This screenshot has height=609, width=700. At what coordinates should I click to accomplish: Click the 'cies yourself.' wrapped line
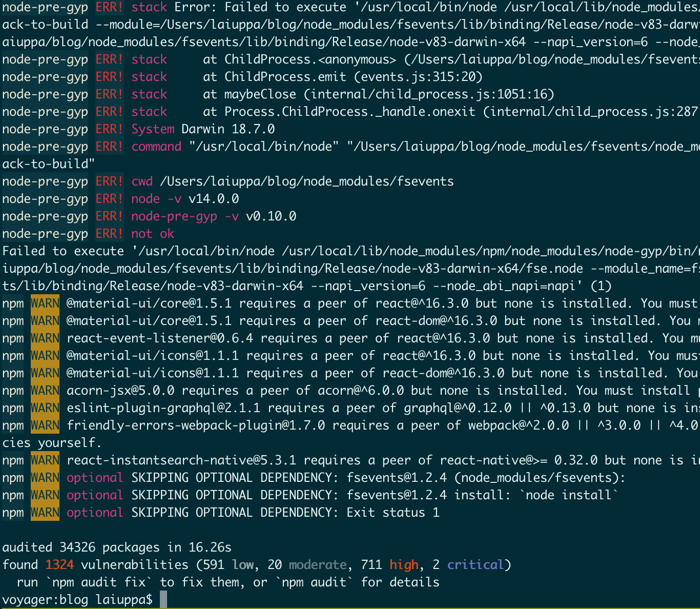click(x=52, y=442)
